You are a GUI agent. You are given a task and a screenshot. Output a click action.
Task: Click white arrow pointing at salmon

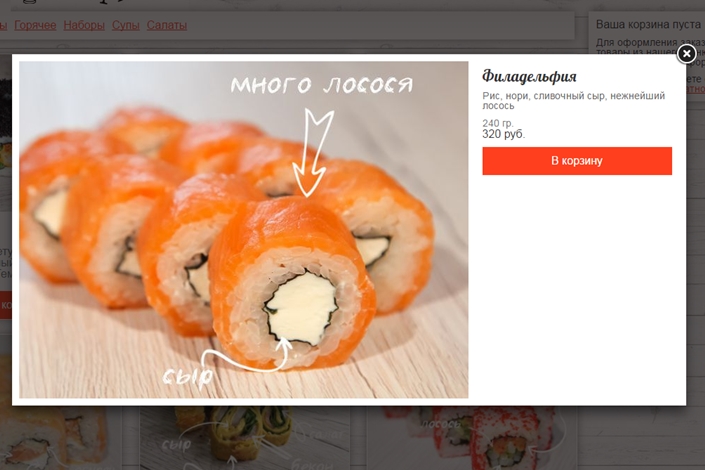312,153
